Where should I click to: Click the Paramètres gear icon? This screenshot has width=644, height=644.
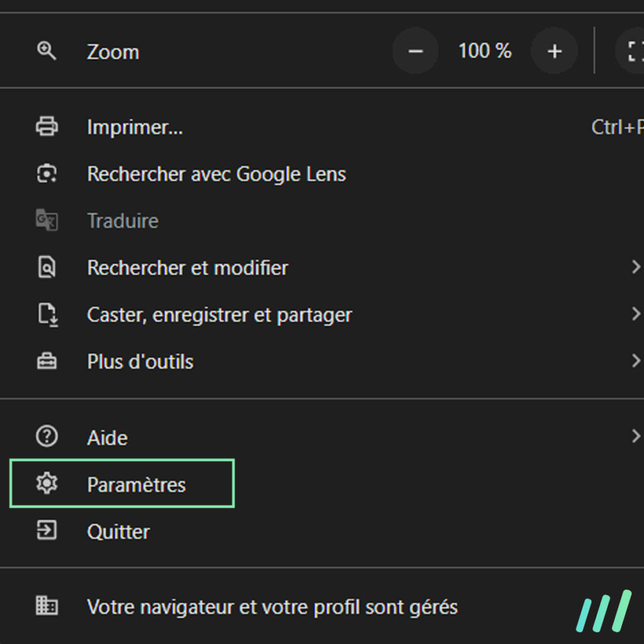[x=47, y=484]
